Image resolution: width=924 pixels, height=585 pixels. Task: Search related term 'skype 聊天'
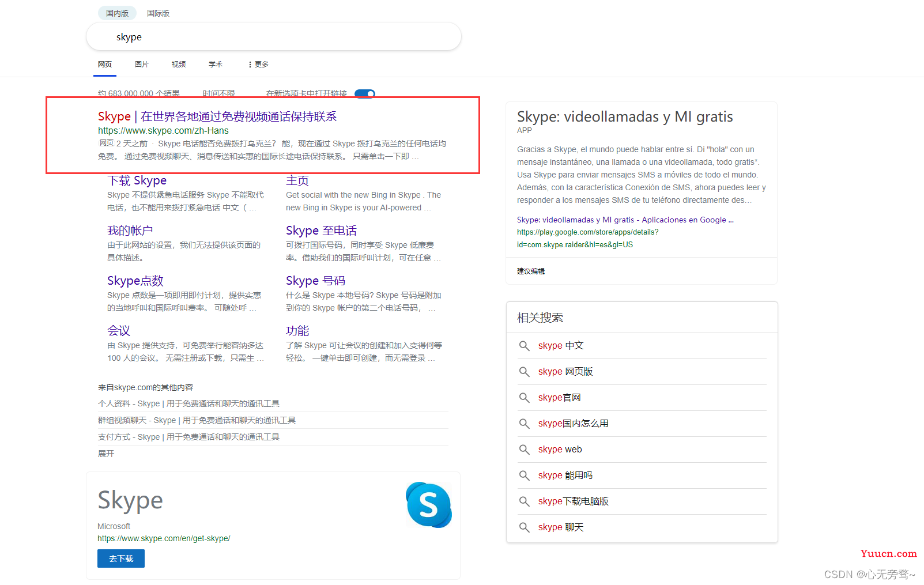click(561, 527)
